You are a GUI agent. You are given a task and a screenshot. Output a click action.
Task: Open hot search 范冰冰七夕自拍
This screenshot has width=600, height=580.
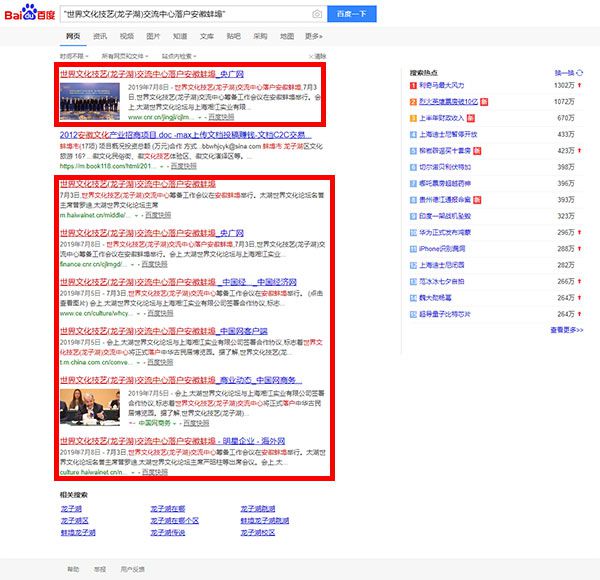(441, 281)
